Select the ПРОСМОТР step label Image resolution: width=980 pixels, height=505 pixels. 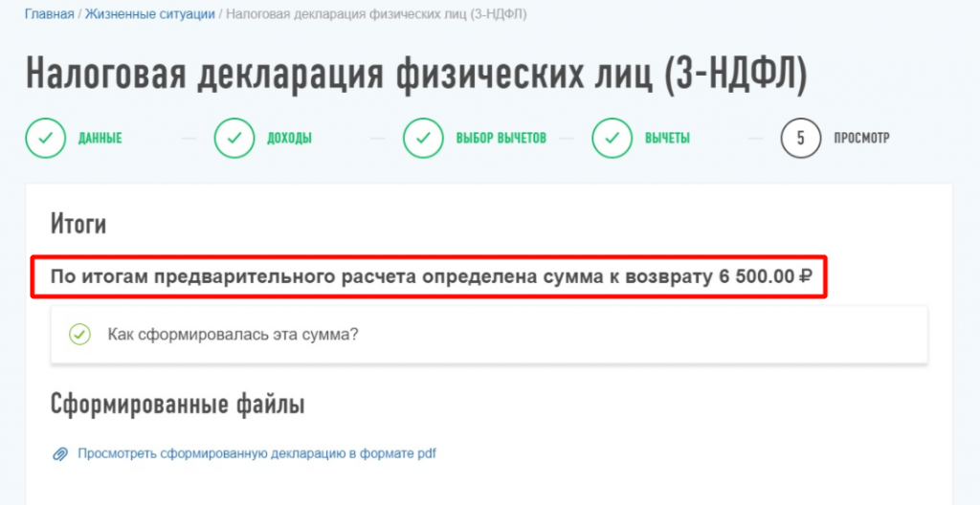[x=861, y=138]
